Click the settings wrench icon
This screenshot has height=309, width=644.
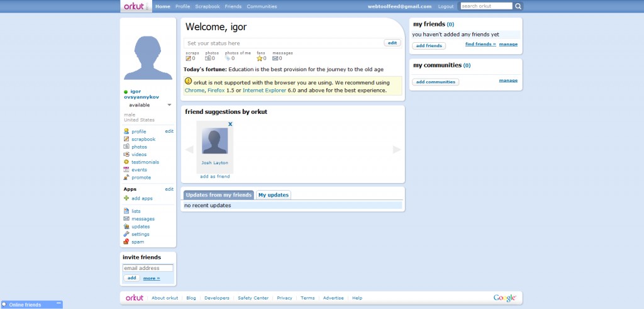pyautogui.click(x=126, y=234)
